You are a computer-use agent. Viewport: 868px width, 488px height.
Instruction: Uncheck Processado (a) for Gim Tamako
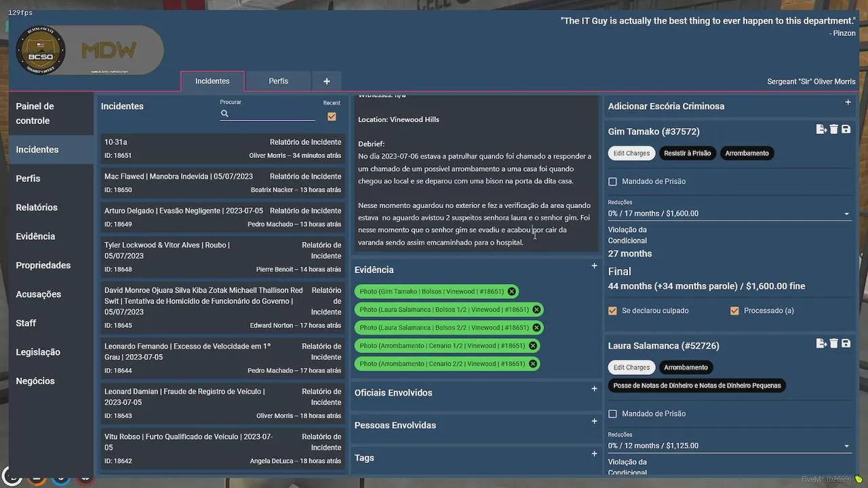734,311
